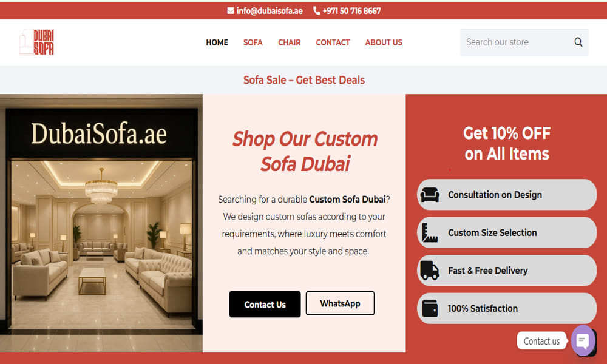607x364 pixels.
Task: Open the HOME menu item
Action: point(217,42)
